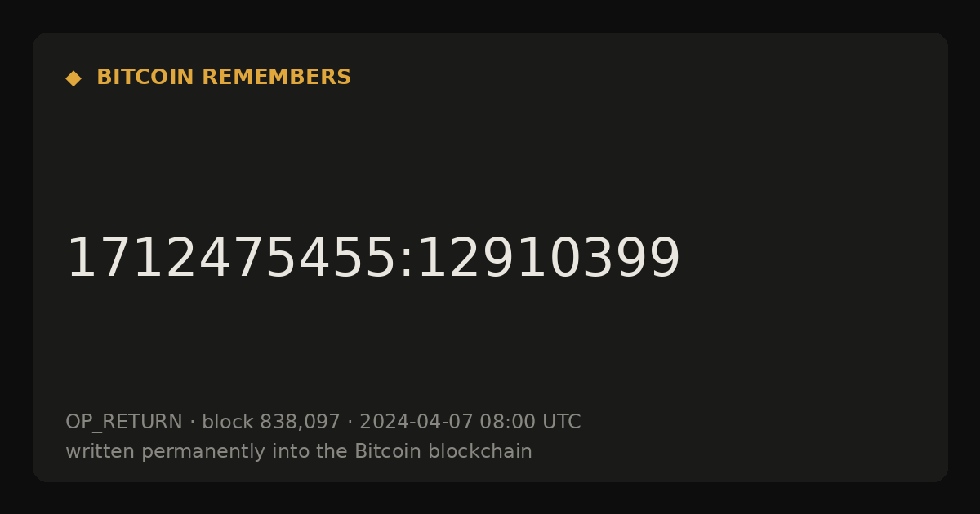Viewport: 980px width, 514px height.
Task: Click the OP_RETURN label
Action: click(x=124, y=422)
